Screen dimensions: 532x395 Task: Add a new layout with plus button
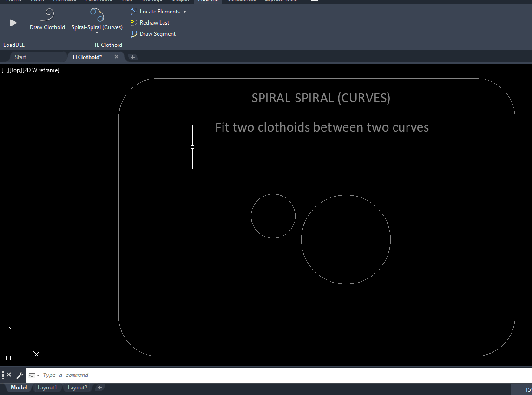point(100,388)
